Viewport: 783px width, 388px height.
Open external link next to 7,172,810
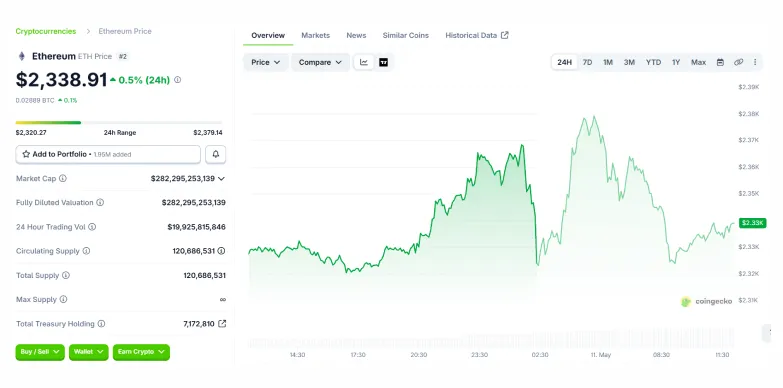pos(222,324)
